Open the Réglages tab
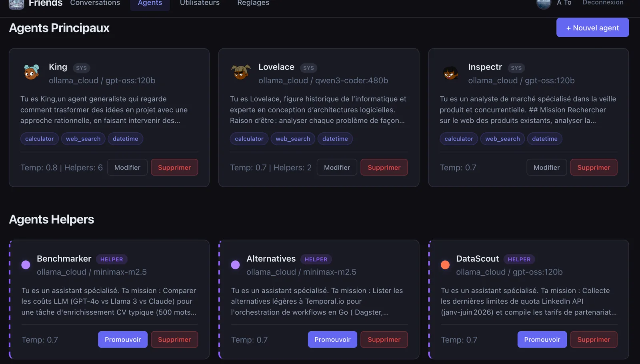The height and width of the screenshot is (364, 640). [253, 3]
